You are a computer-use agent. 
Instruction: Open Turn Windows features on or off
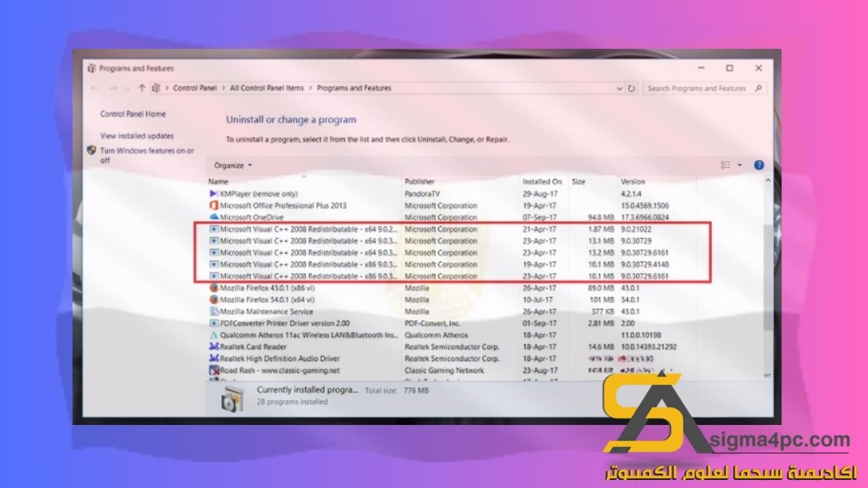coord(147,156)
